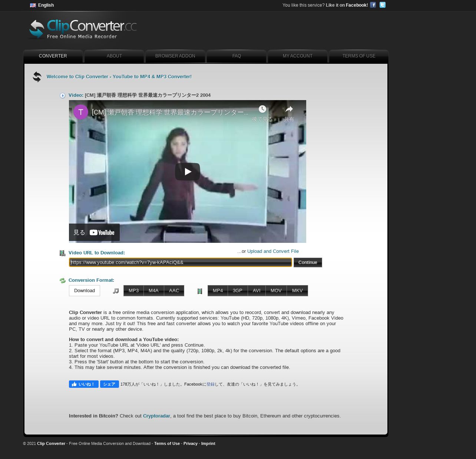Image resolution: width=476 pixels, height=459 pixels.
Task: Click the welcome heading text
Action: (x=119, y=77)
